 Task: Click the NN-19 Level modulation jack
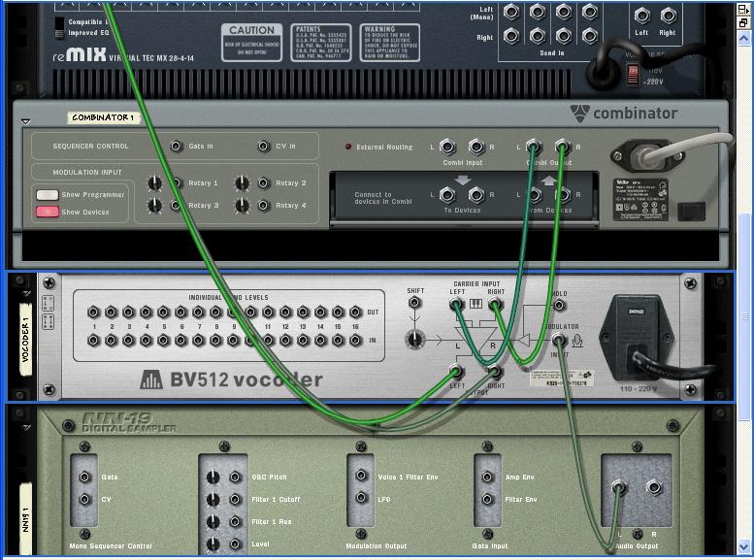[x=235, y=544]
